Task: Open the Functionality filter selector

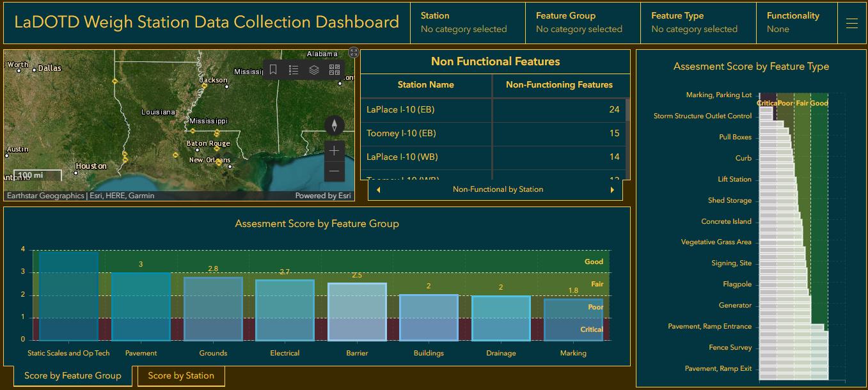Action: [x=797, y=22]
